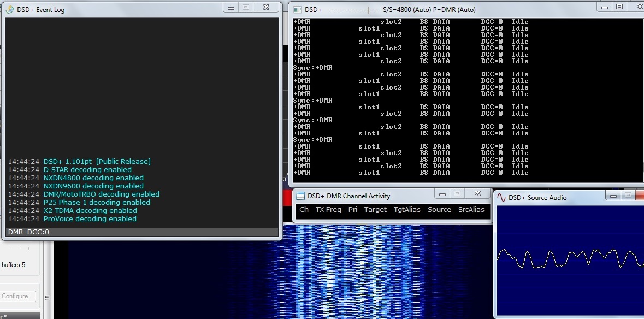Maximize the DSD+ console window
644x319 pixels.
click(619, 8)
